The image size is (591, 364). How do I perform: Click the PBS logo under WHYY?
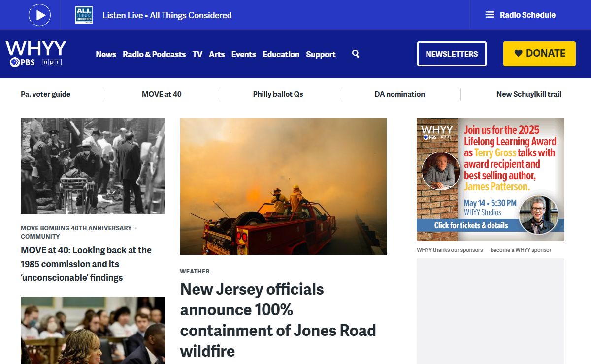point(22,62)
